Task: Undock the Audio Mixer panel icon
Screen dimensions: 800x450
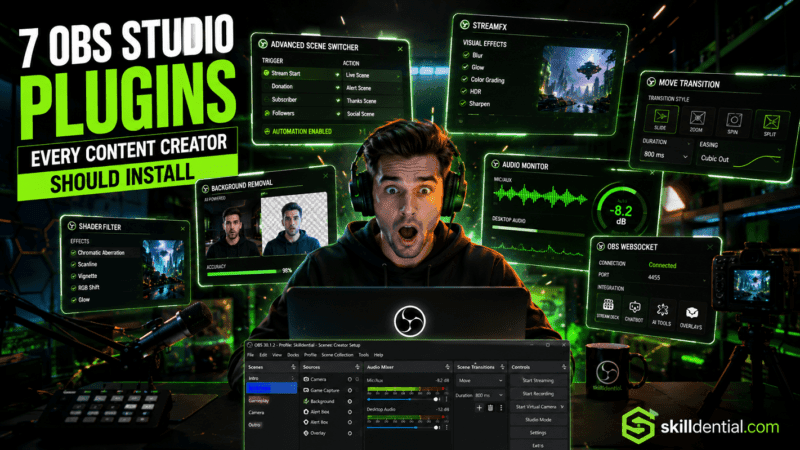Action: (x=447, y=367)
